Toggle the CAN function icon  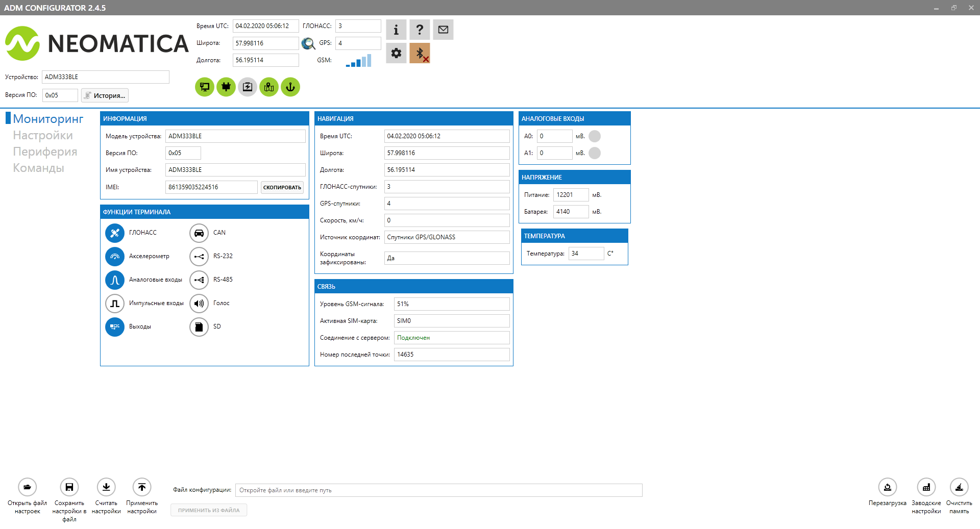click(199, 233)
